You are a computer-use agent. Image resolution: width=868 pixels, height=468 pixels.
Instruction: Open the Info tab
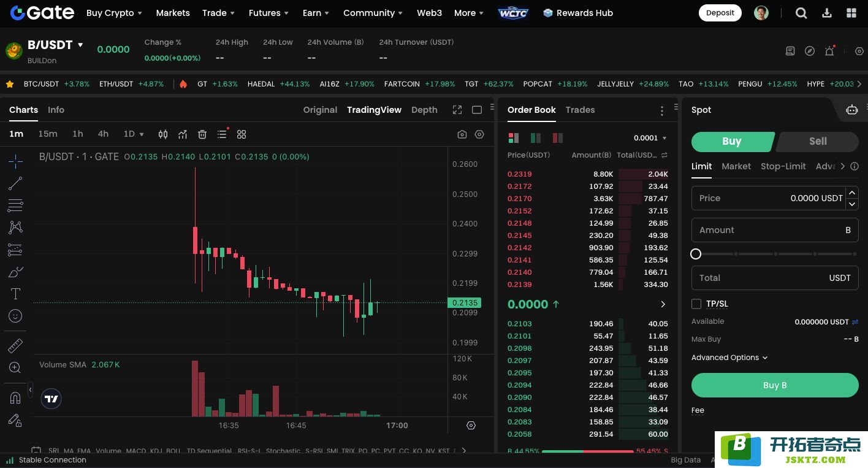coord(56,110)
